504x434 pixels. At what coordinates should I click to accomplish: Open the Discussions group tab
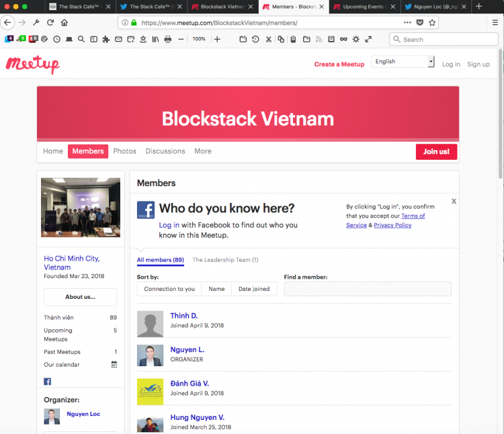coord(165,151)
